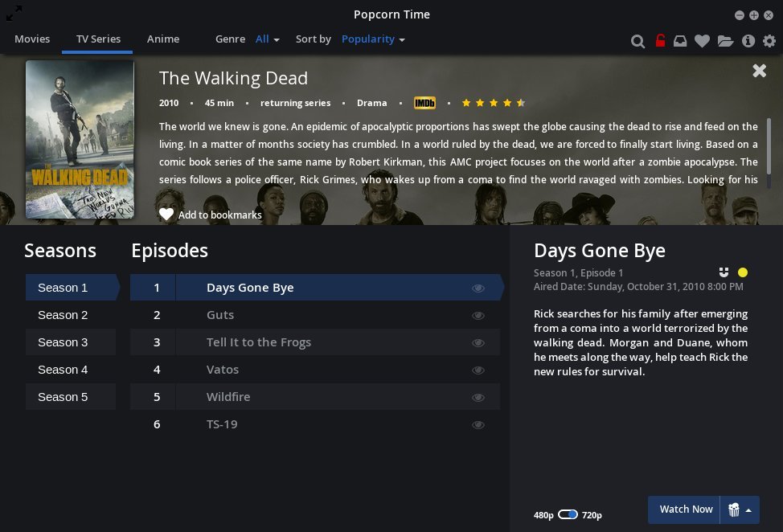Click Add to bookmarks text

click(219, 215)
